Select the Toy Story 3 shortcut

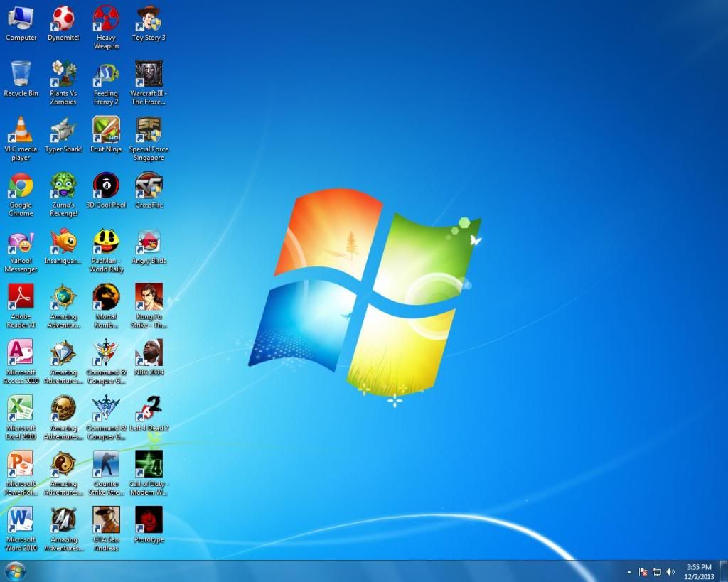point(149,19)
